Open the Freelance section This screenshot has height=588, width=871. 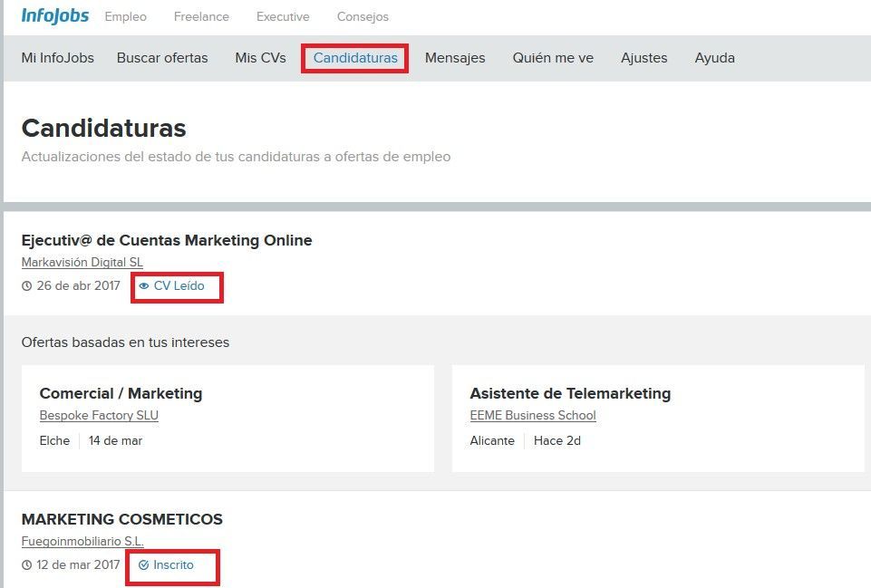click(201, 16)
